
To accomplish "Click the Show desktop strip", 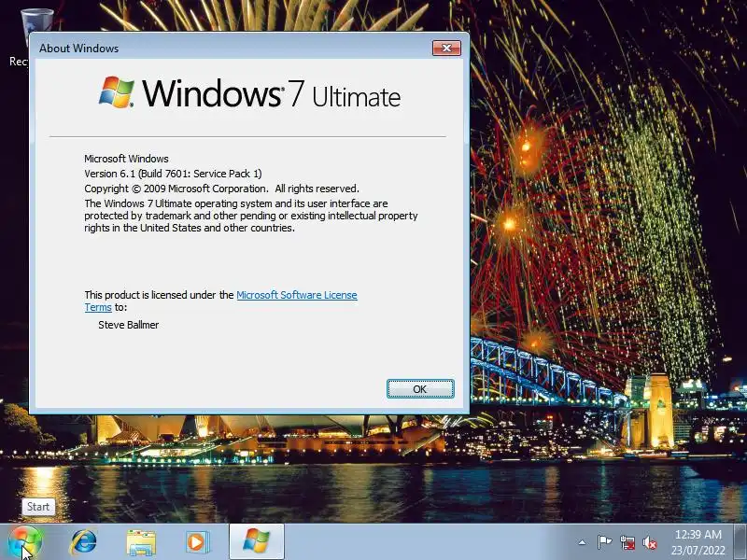I will (740, 542).
